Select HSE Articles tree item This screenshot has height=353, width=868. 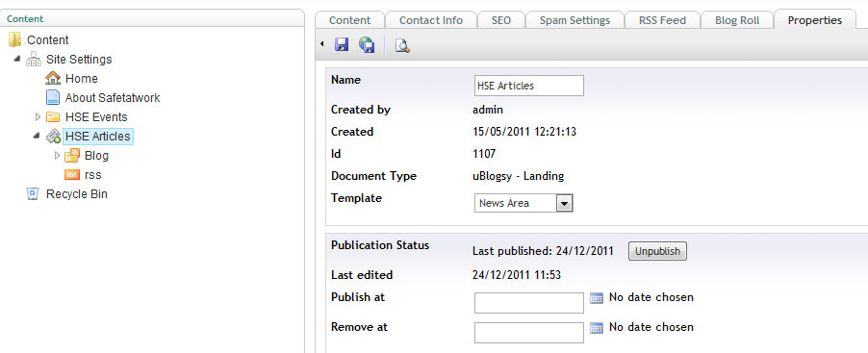(97, 137)
